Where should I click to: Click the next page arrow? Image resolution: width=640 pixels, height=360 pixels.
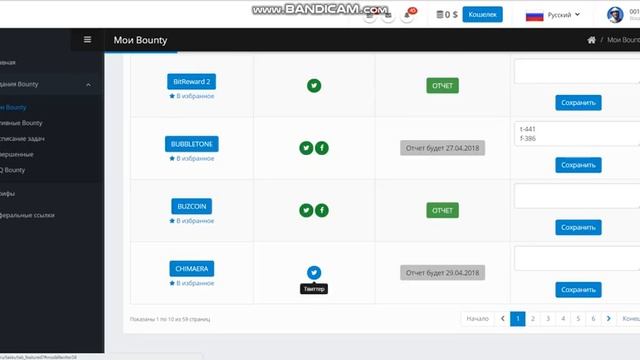609,319
